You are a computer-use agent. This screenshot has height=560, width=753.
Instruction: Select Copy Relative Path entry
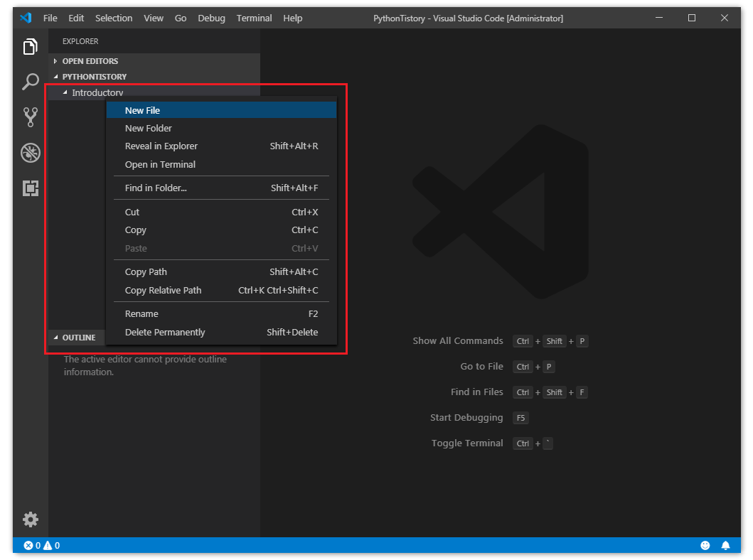point(221,290)
